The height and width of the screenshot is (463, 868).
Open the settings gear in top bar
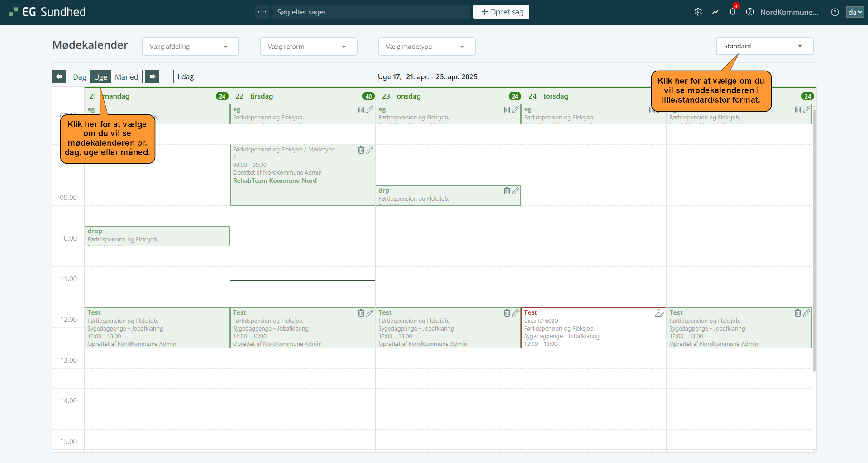click(x=698, y=12)
